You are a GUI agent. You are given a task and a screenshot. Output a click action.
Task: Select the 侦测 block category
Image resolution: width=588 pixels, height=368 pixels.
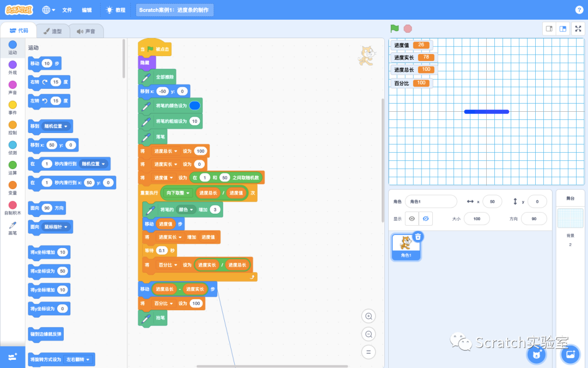(13, 148)
